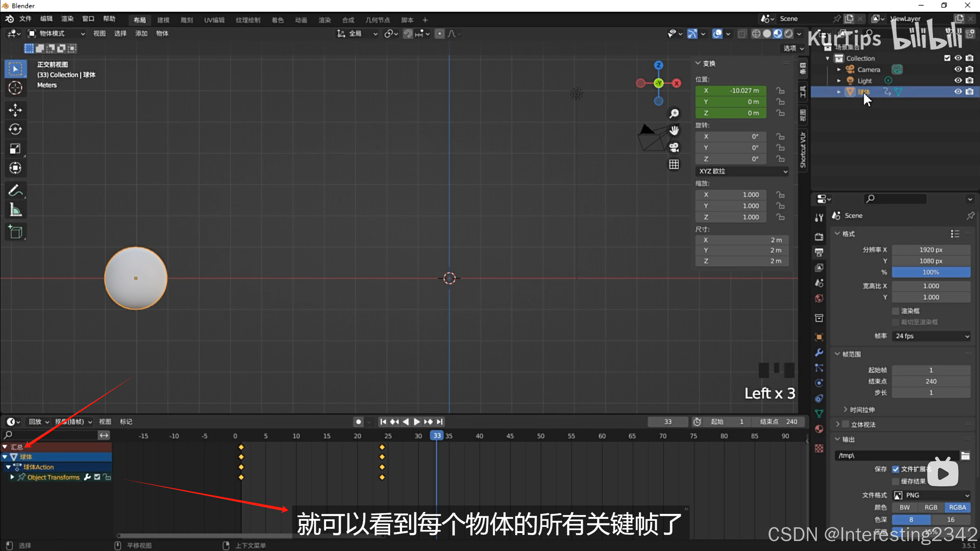Open the Modifier properties wrench tab
The width and height of the screenshot is (980, 551).
pos(819,352)
